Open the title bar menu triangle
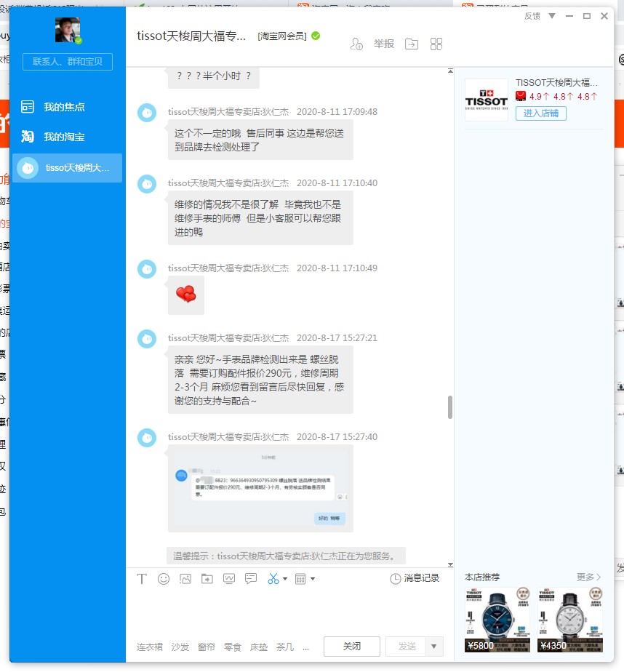This screenshot has height=672, width=624. point(552,16)
